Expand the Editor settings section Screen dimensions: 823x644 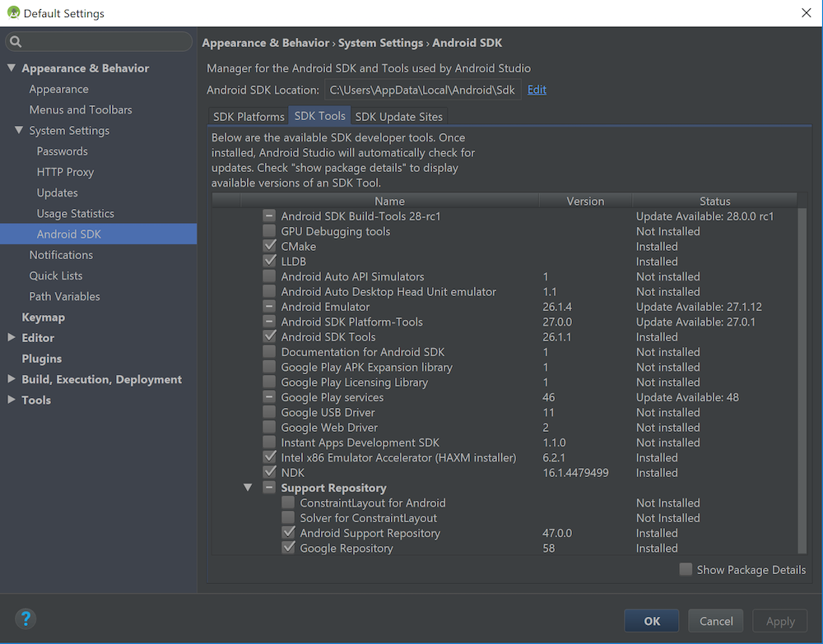pos(12,337)
